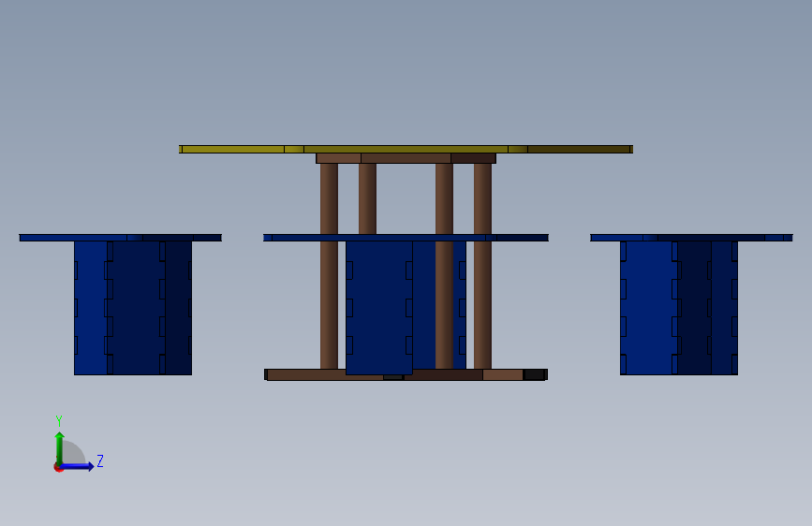Viewport: 812px width, 526px height.
Task: Select the yellow tabletop plate
Action: (406, 149)
